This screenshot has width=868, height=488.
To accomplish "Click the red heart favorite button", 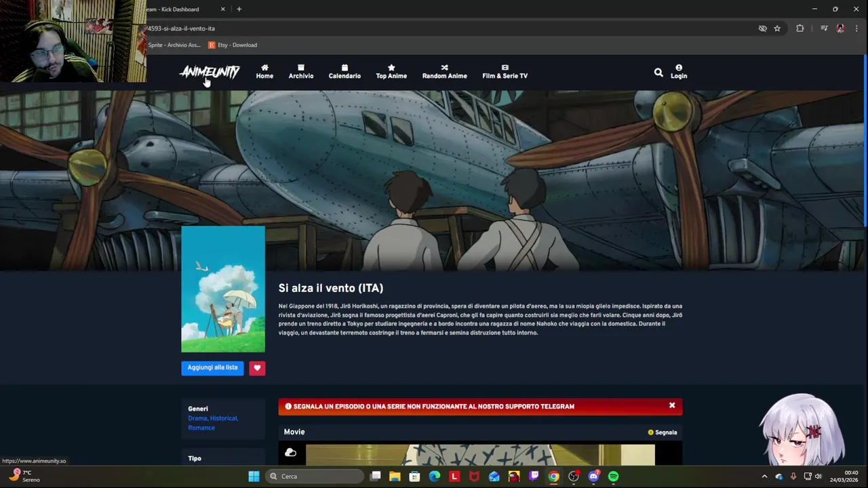I will (x=257, y=368).
